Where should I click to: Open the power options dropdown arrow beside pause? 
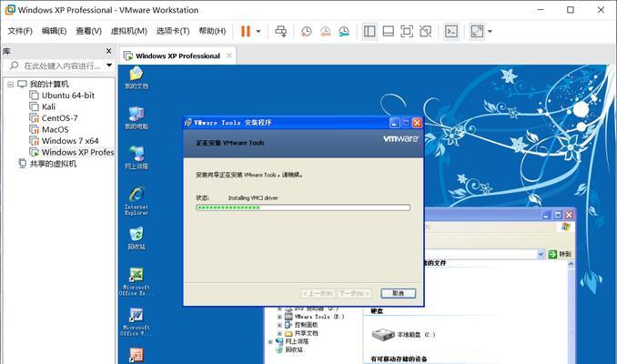click(x=258, y=32)
